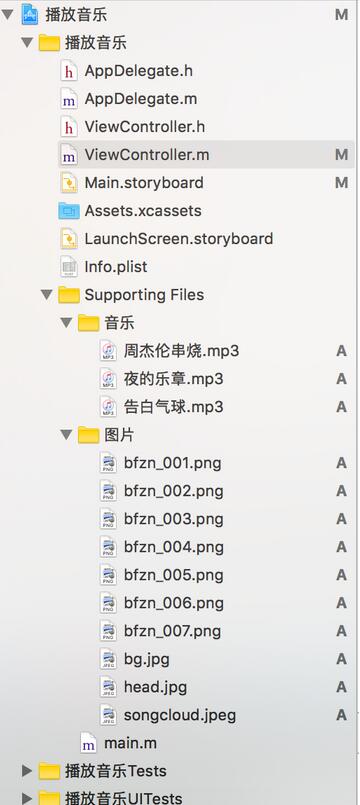Click the songcloud.jpeg file icon
This screenshot has width=360, height=805.
point(108,715)
